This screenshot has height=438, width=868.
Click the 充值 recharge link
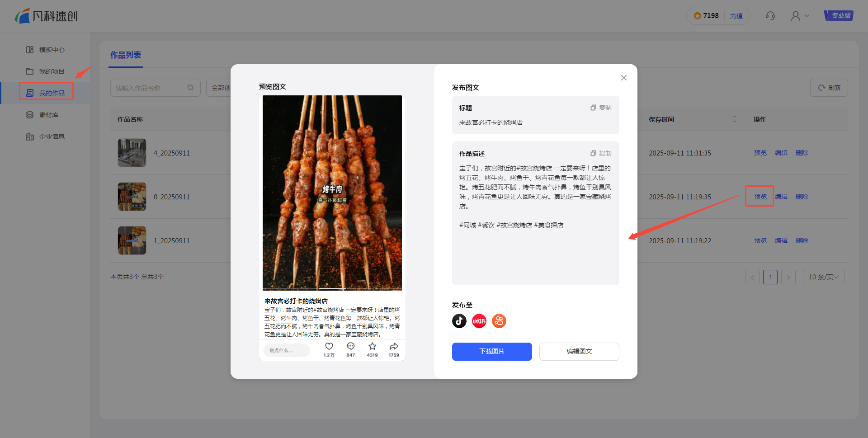[736, 16]
